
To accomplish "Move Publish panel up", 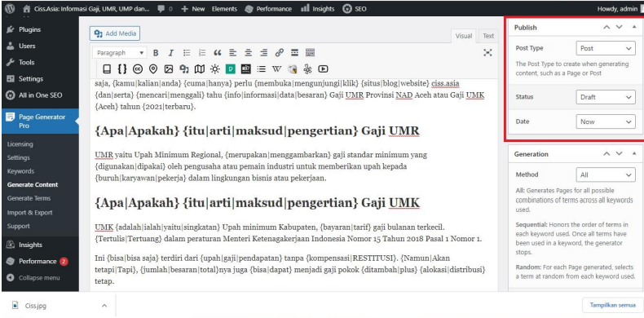I will point(607,27).
